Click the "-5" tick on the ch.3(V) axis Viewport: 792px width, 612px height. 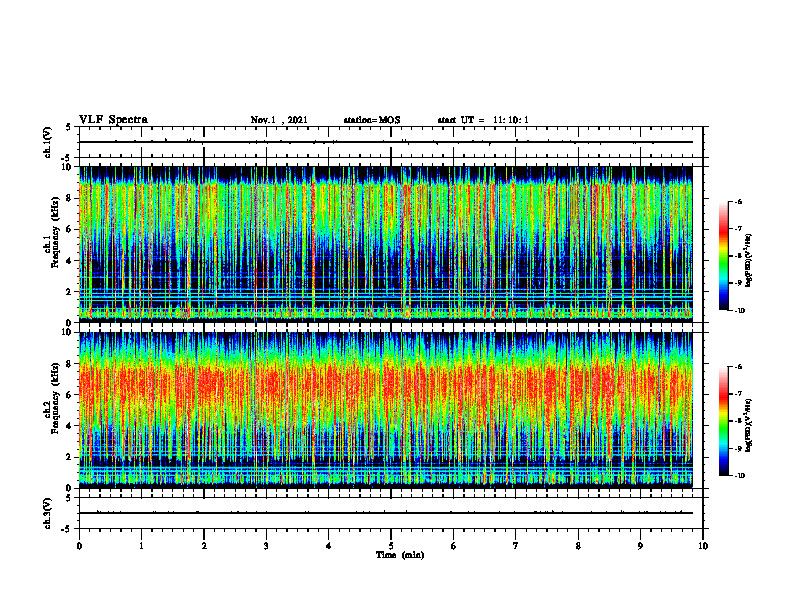(x=67, y=529)
